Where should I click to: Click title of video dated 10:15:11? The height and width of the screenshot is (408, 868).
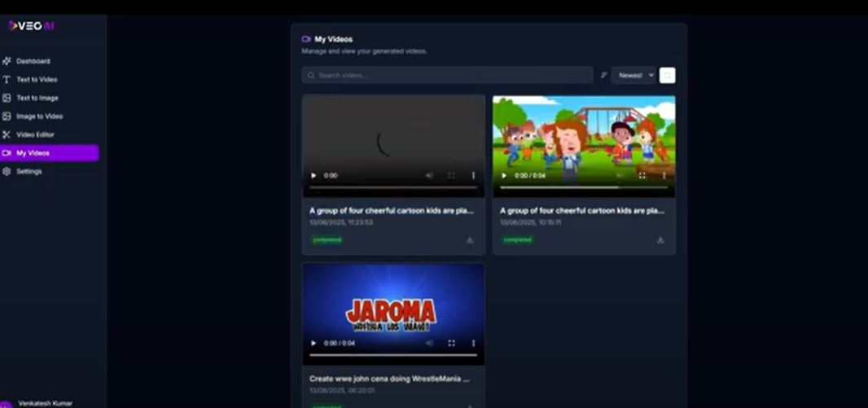click(582, 211)
